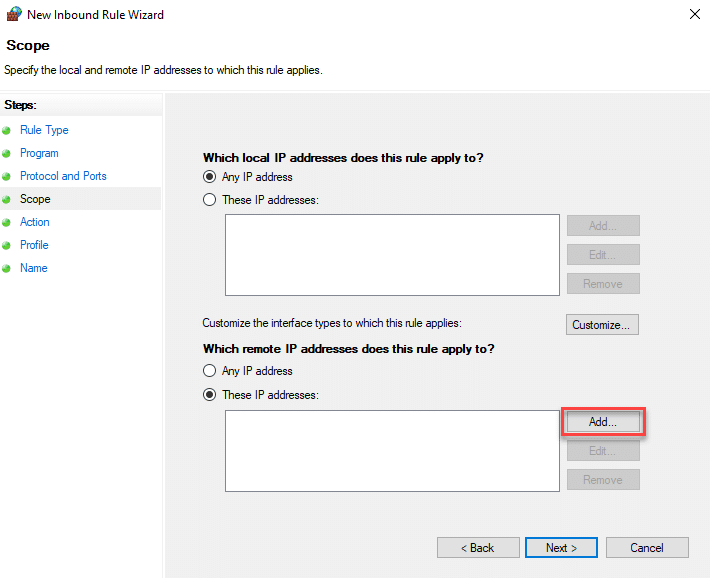Select local 'Any IP address' radio button
710x578 pixels.
(210, 177)
